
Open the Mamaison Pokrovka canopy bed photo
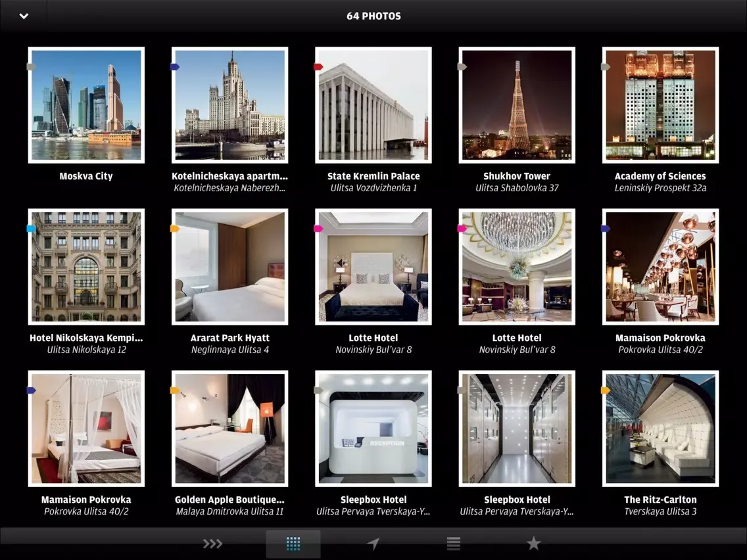86,429
